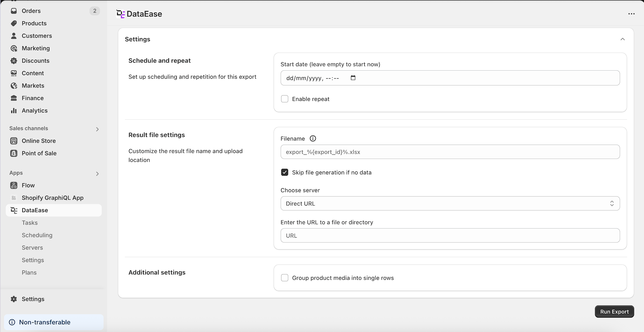Viewport: 644px width, 332px height.
Task: Open the Choose server dropdown
Action: pyautogui.click(x=450, y=203)
